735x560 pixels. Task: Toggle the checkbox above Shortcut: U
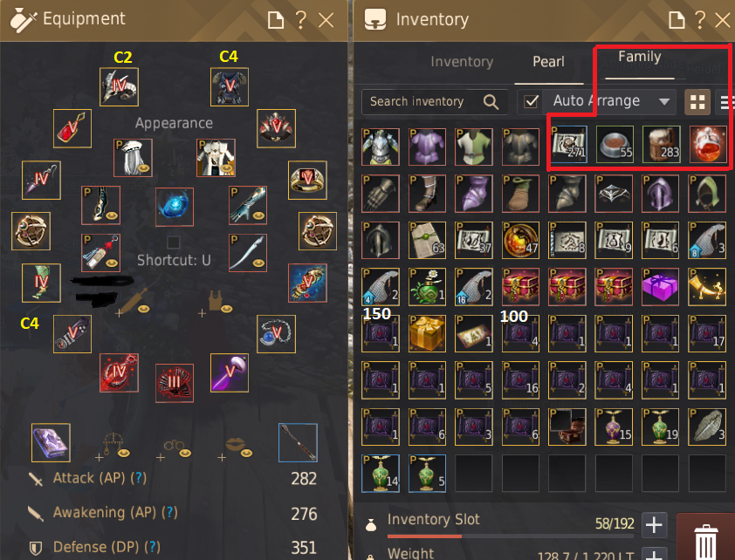[x=174, y=242]
